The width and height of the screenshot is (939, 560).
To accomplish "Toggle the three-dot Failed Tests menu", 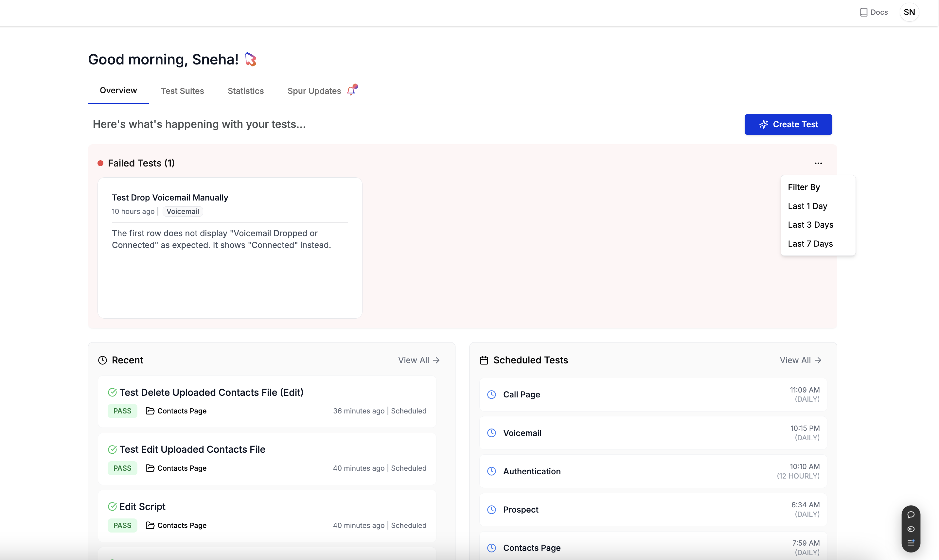I will pyautogui.click(x=818, y=163).
